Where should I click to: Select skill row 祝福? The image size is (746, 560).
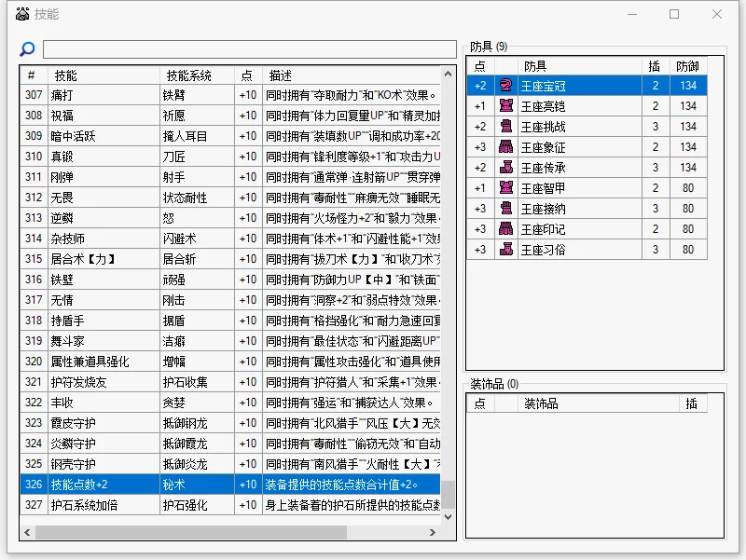(x=230, y=116)
